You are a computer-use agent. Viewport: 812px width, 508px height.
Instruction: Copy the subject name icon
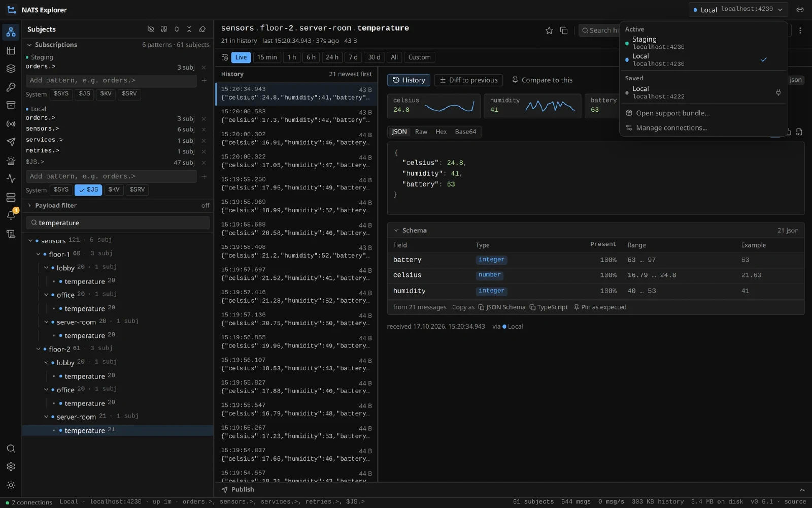[x=563, y=30]
